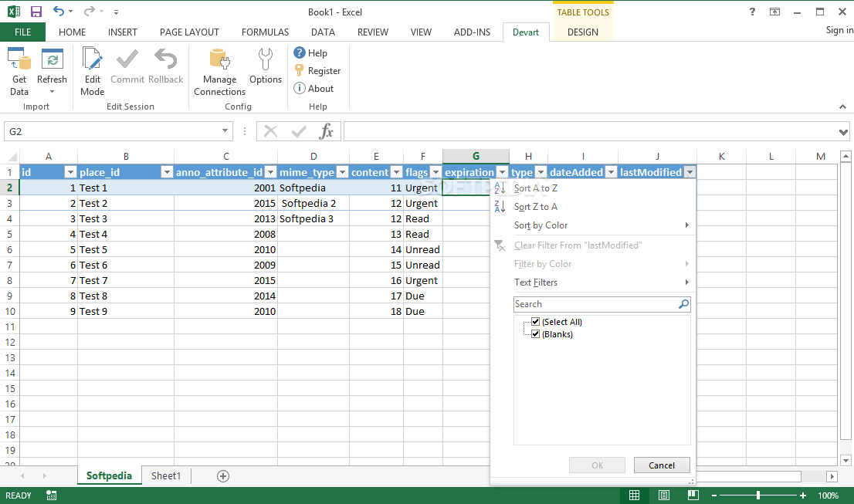The height and width of the screenshot is (504, 854).
Task: Click the formula bar enter checkmark
Action: coord(299,131)
